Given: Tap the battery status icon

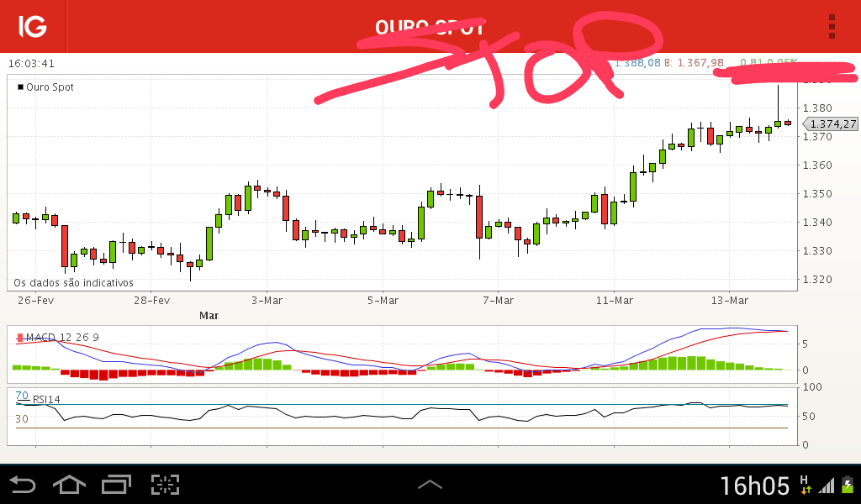Looking at the screenshot, I should 848,485.
